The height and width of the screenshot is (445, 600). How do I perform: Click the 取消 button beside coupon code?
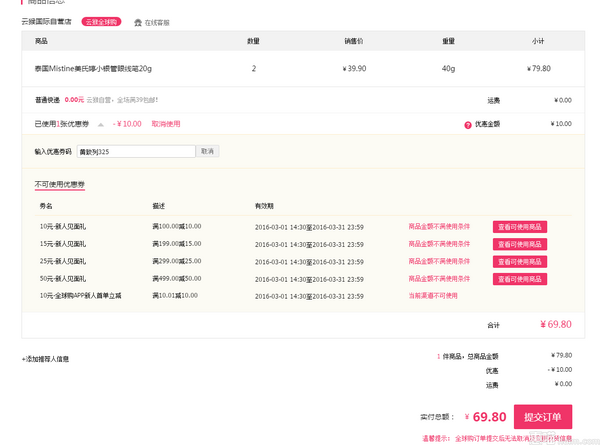(207, 151)
